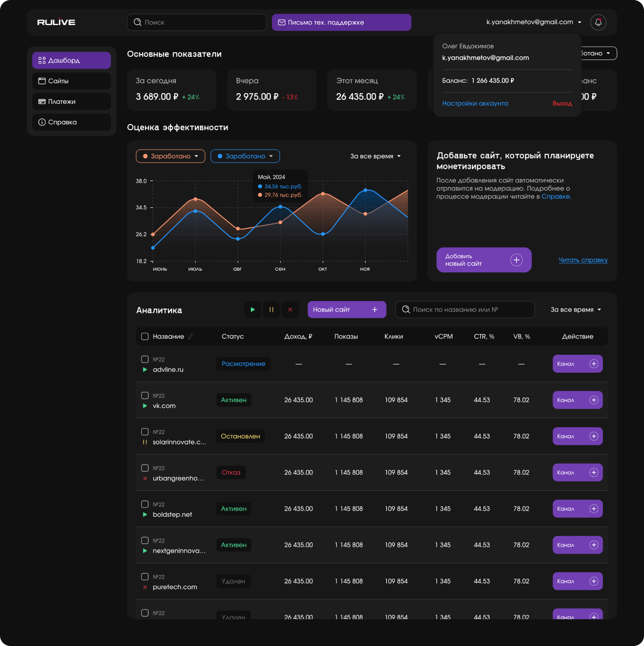Click the RULIVE logo
Image resolution: width=644 pixels, height=646 pixels.
[x=56, y=22]
